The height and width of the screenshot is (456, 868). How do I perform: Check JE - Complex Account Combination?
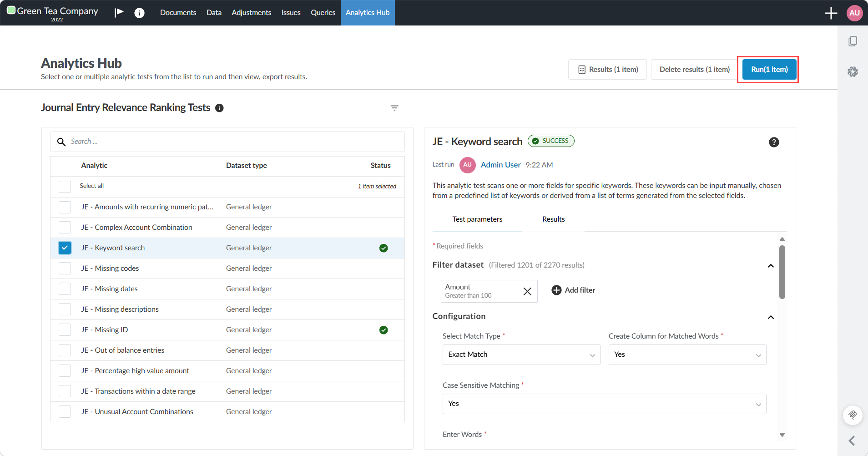pos(65,228)
